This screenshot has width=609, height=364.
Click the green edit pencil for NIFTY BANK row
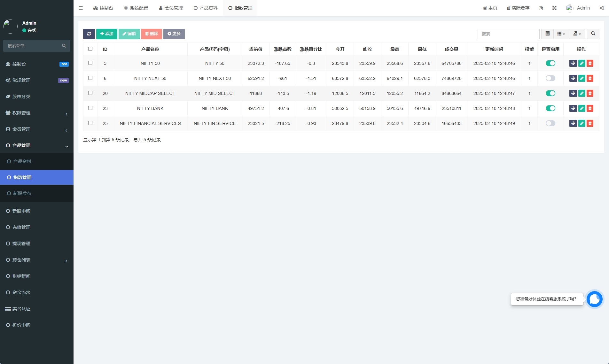click(582, 108)
